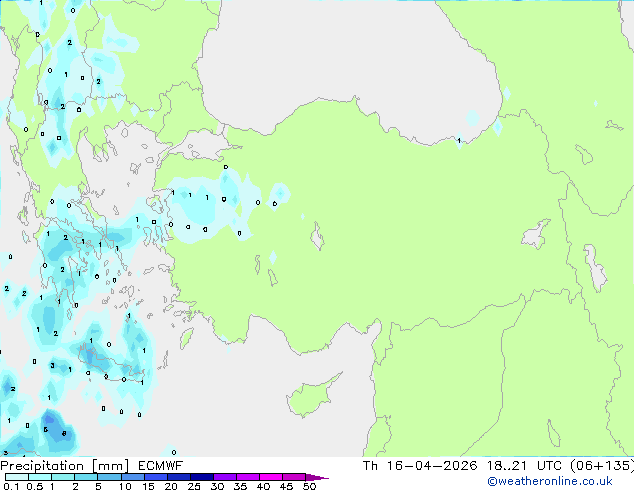Image resolution: width=634 pixels, height=490 pixels.
Task: Click the Crete island on the map
Action: 111,363
